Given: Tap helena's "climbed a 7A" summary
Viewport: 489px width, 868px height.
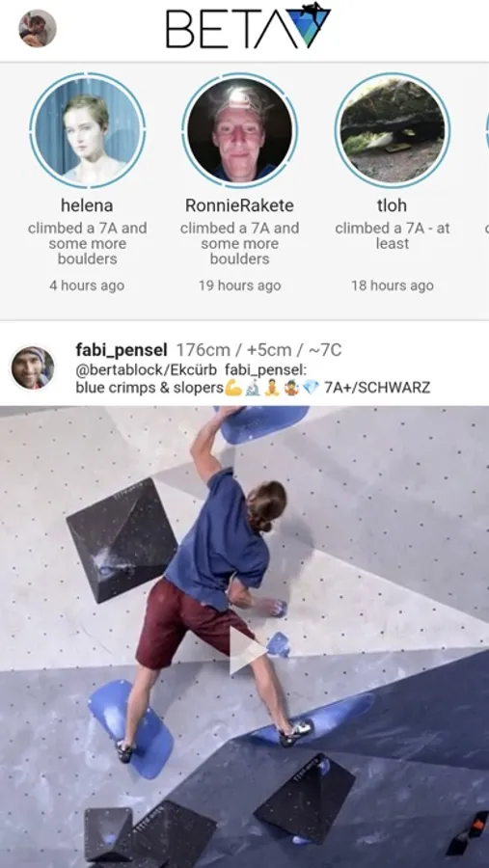Looking at the screenshot, I should pyautogui.click(x=88, y=243).
